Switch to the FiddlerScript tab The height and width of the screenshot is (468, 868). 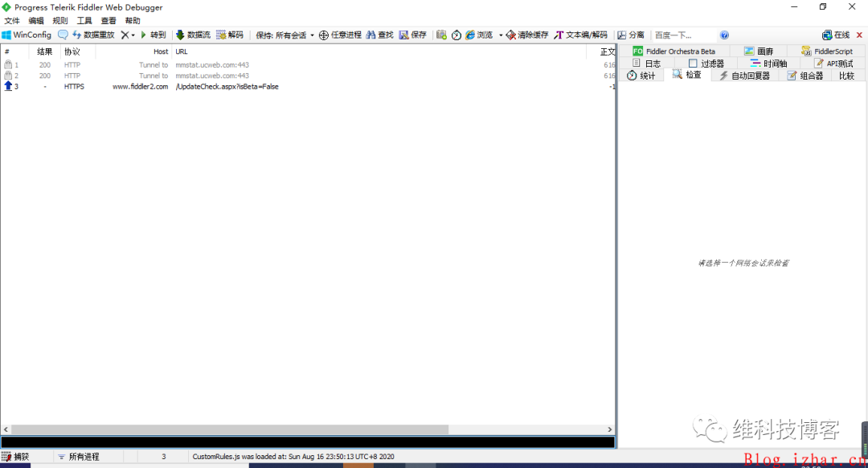coord(828,51)
